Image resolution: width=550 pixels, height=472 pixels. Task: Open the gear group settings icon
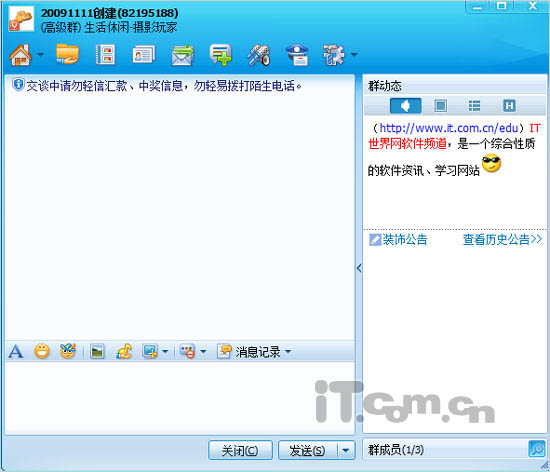click(334, 55)
